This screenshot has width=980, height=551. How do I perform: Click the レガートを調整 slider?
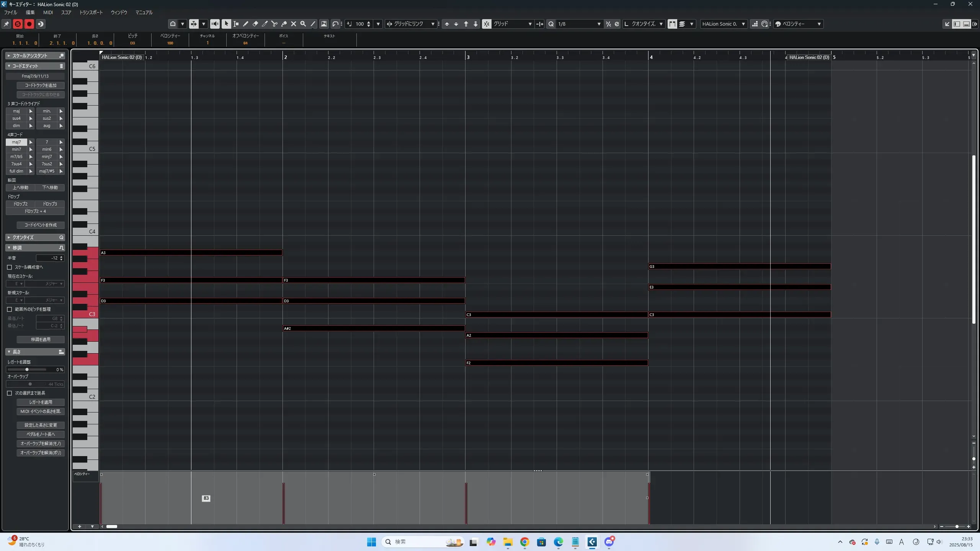[x=27, y=369]
